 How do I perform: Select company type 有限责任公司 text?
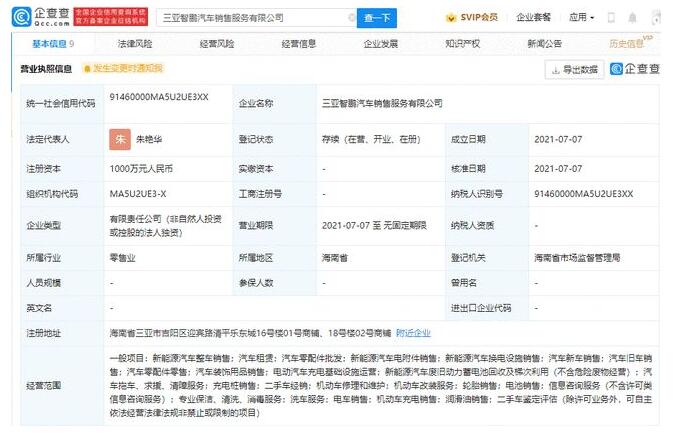tap(166, 225)
